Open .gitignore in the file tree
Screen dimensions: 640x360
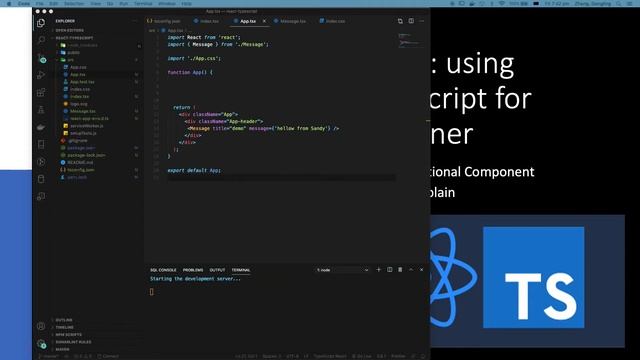coord(78,140)
